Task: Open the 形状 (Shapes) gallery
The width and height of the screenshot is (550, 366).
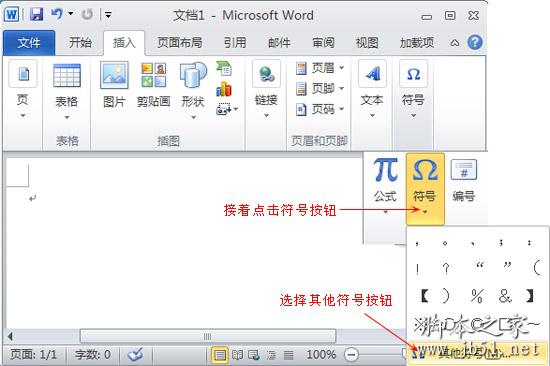Action: click(x=193, y=90)
